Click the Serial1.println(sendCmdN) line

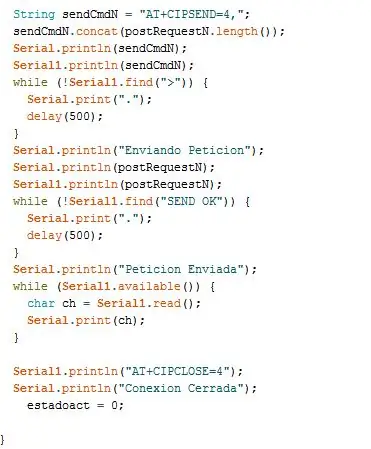(x=103, y=65)
